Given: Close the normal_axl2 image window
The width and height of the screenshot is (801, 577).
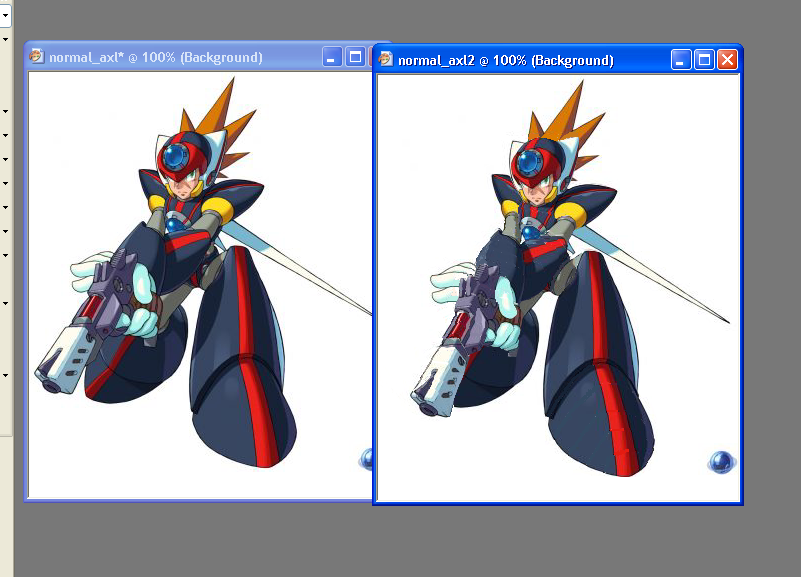Looking at the screenshot, I should pyautogui.click(x=727, y=60).
